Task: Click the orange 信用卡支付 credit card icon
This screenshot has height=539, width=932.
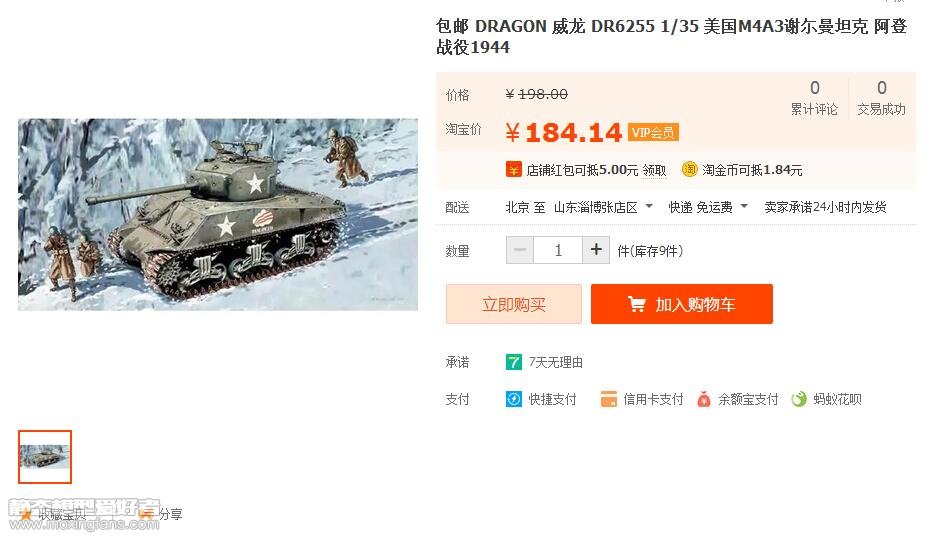Action: coord(609,399)
